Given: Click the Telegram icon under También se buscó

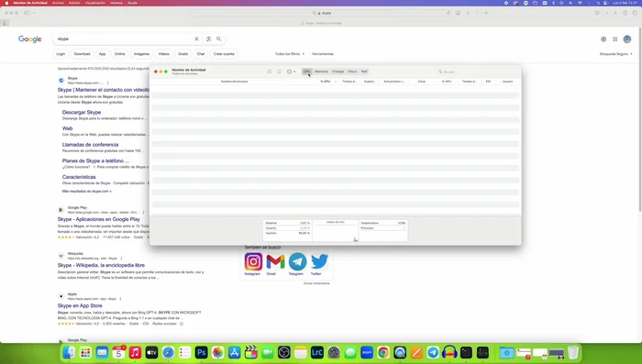Looking at the screenshot, I should (297, 261).
